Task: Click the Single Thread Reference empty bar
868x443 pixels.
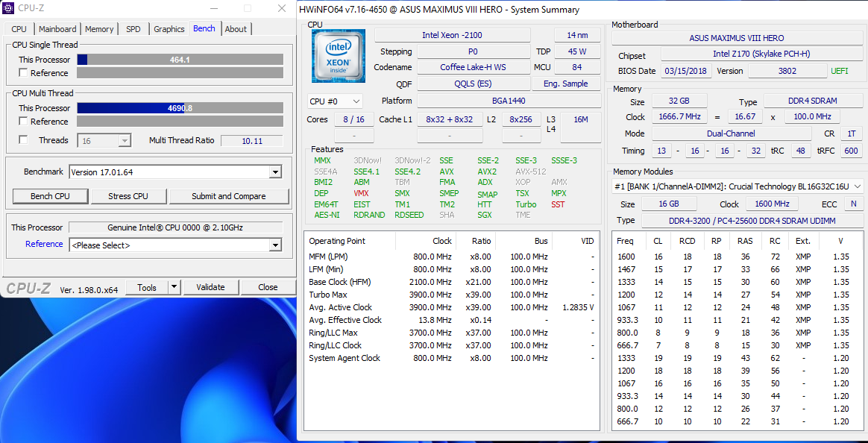Action: tap(180, 72)
